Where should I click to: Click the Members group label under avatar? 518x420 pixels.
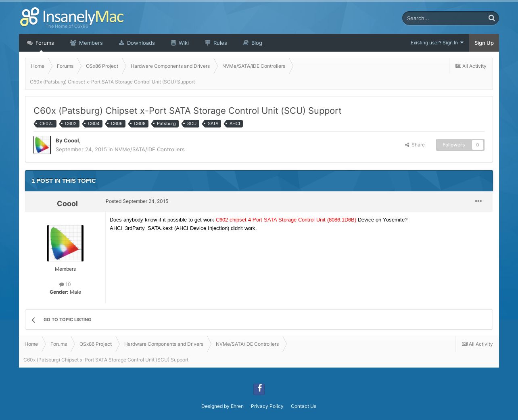tap(65, 269)
